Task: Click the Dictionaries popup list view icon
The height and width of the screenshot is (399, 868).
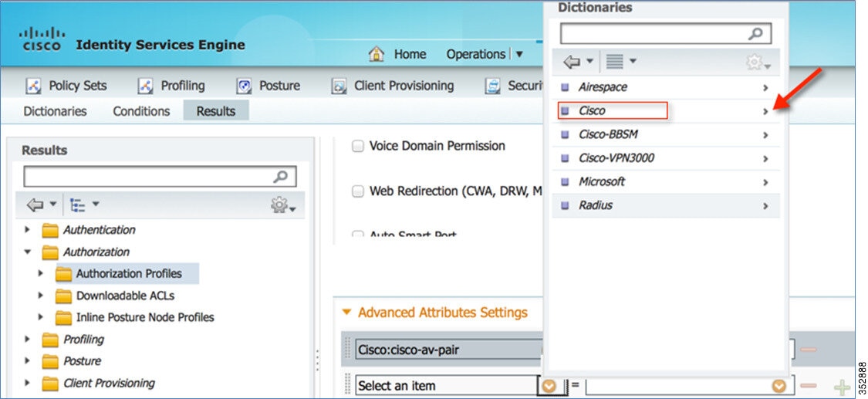Action: pyautogui.click(x=614, y=62)
